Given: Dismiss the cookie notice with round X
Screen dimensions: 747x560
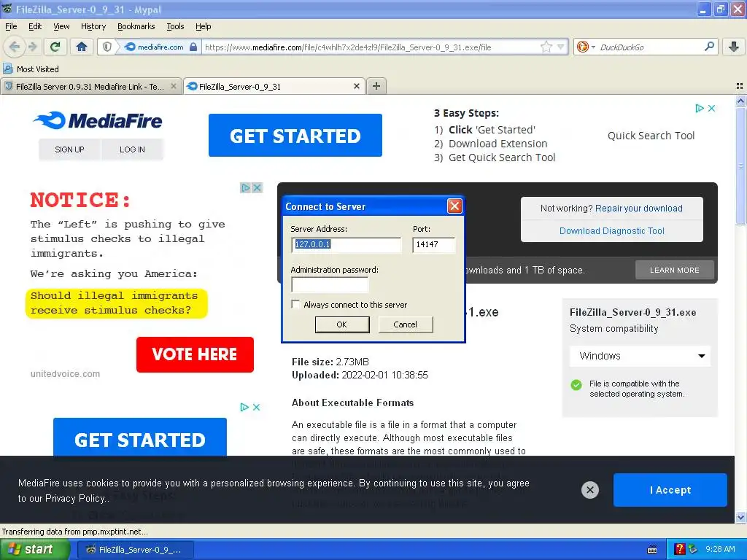Looking at the screenshot, I should pyautogui.click(x=589, y=489).
